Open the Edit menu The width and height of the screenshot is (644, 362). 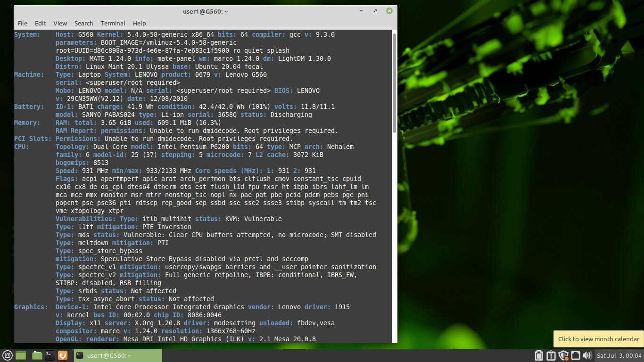pyautogui.click(x=41, y=23)
